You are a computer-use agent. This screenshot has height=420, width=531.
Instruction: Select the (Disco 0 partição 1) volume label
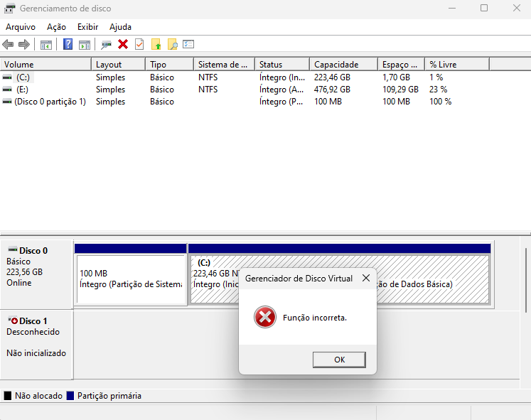coord(50,102)
